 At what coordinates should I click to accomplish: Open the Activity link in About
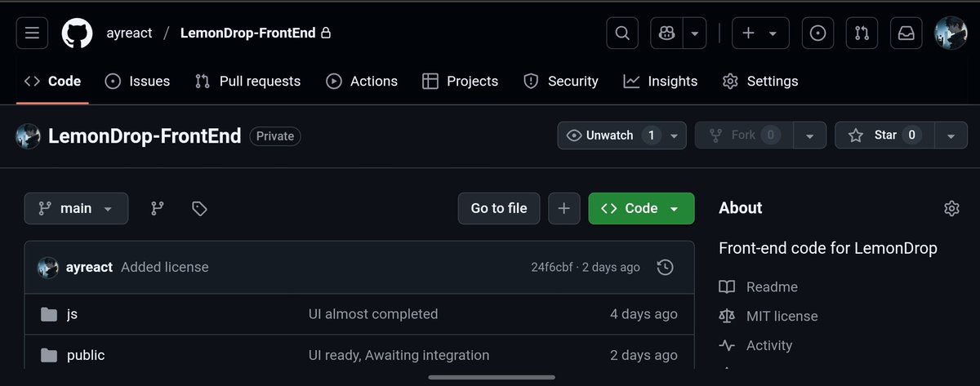pos(756,345)
